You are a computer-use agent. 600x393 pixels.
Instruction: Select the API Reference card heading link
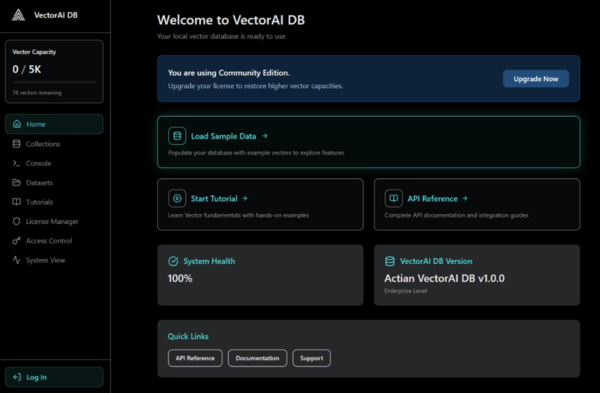[432, 198]
